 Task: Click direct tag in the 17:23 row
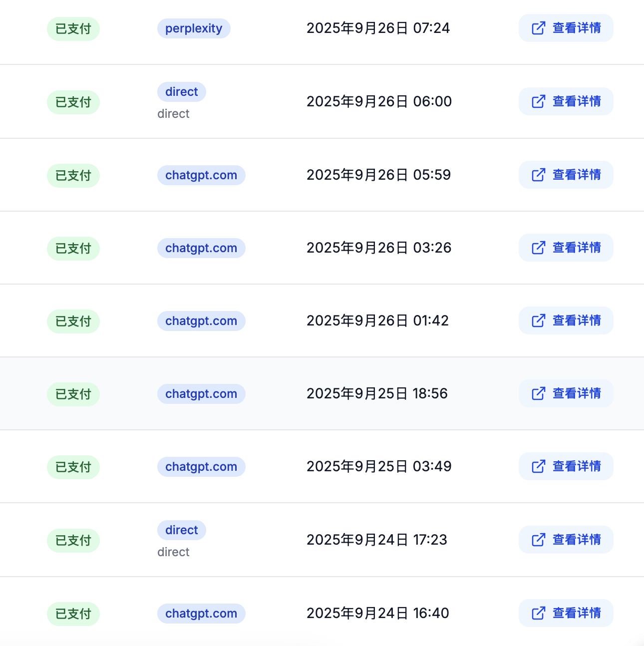182,530
